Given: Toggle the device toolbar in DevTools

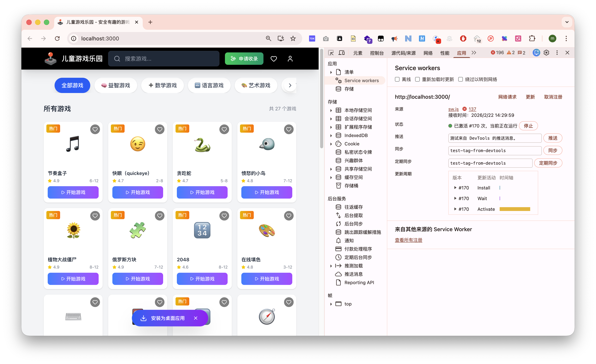Looking at the screenshot, I should click(x=341, y=53).
